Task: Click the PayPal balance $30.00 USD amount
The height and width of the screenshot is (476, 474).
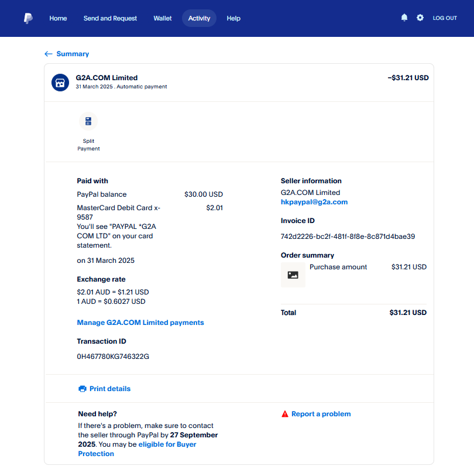Action: point(203,194)
